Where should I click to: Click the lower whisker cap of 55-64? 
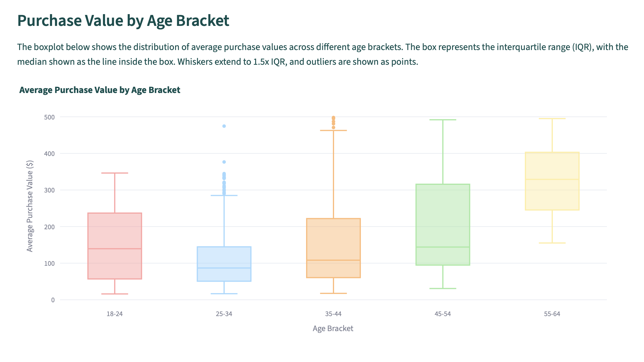(x=552, y=243)
